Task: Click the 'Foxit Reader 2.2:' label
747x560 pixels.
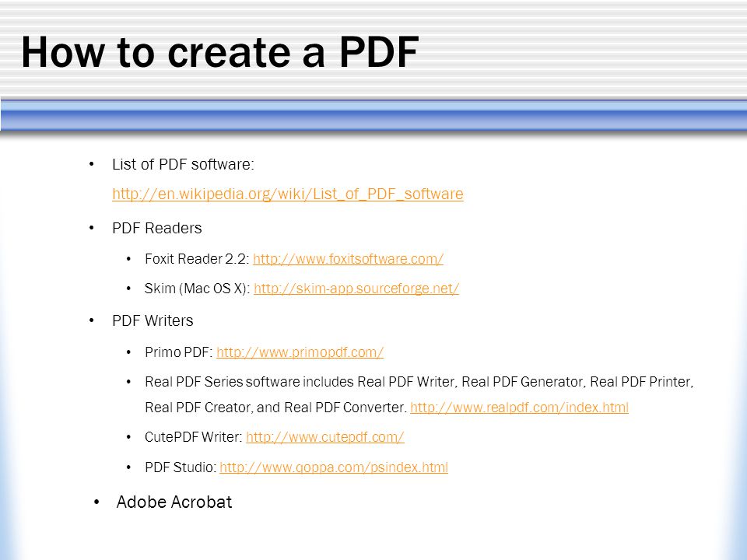Action: [x=197, y=258]
